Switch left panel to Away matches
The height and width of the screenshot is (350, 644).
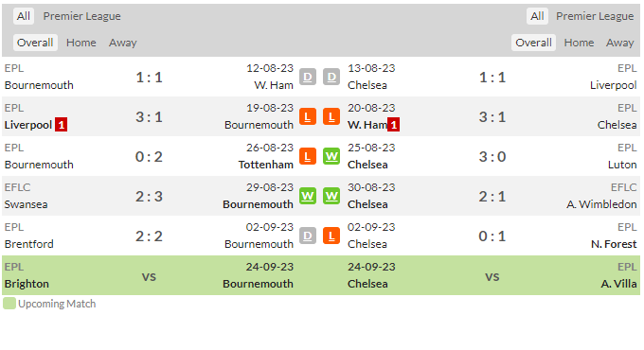coord(123,43)
